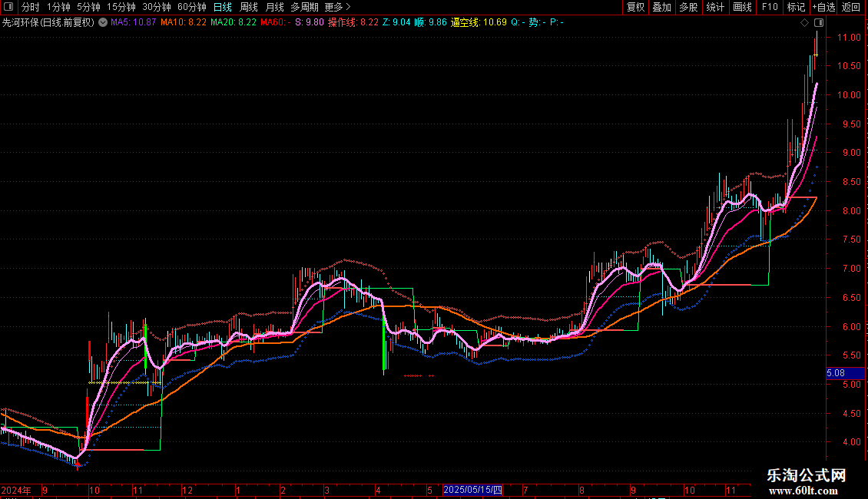Select the 日线 daily chart tab
868x499 pixels.
tap(223, 7)
